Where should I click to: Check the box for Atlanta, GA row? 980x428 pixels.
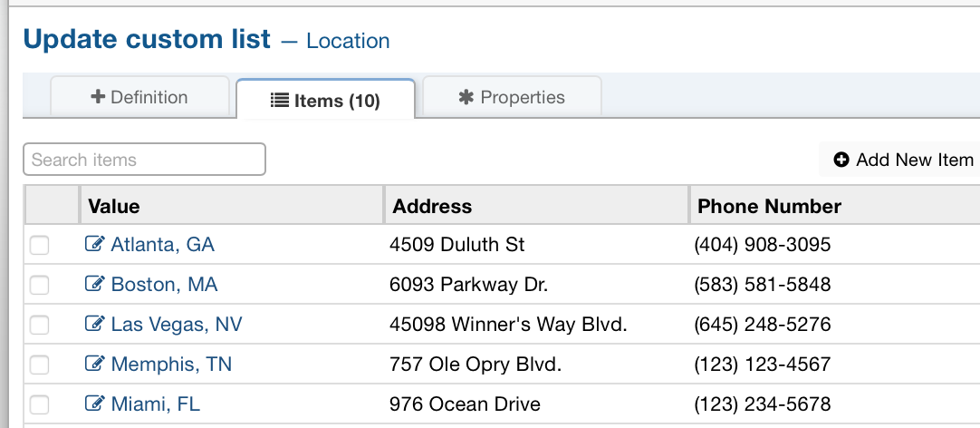pos(39,246)
